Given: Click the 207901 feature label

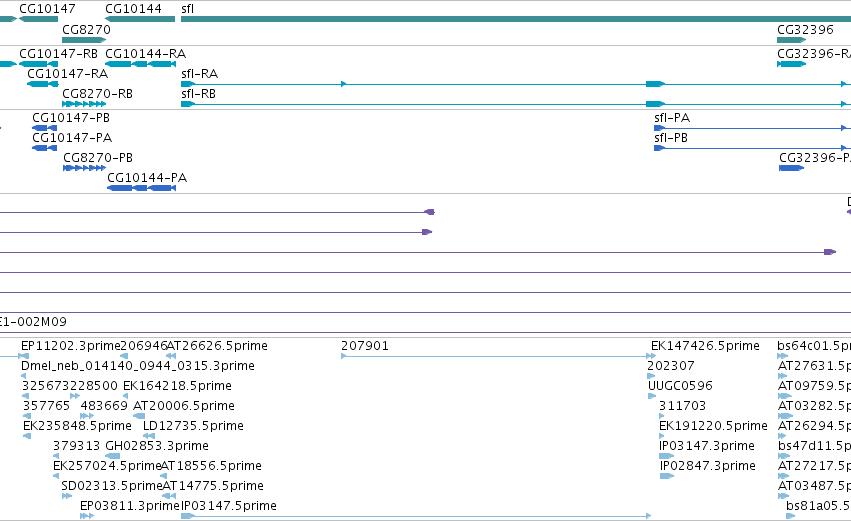Looking at the screenshot, I should [x=365, y=346].
